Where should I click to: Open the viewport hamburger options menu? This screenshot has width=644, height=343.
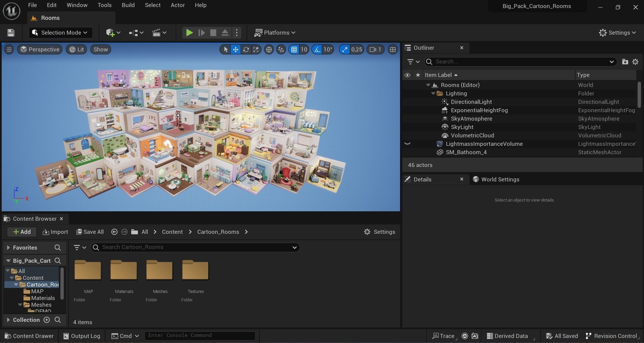point(9,50)
